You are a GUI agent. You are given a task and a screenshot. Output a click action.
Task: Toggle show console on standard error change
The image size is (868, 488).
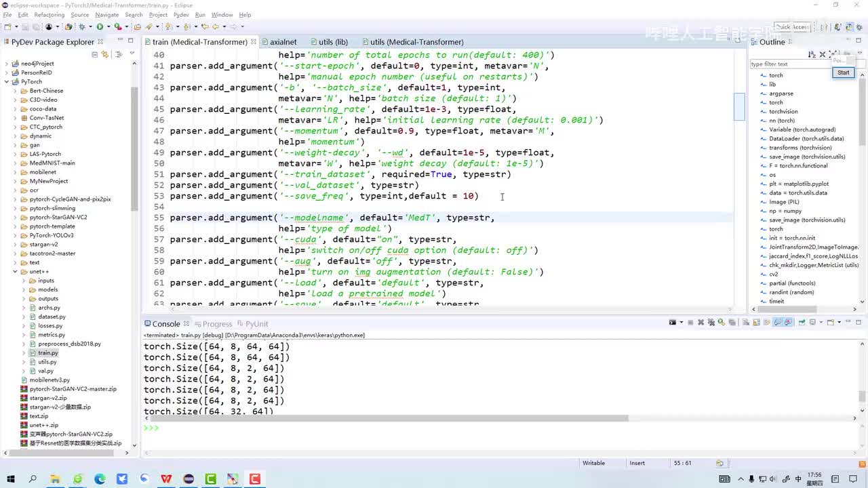coord(788,323)
